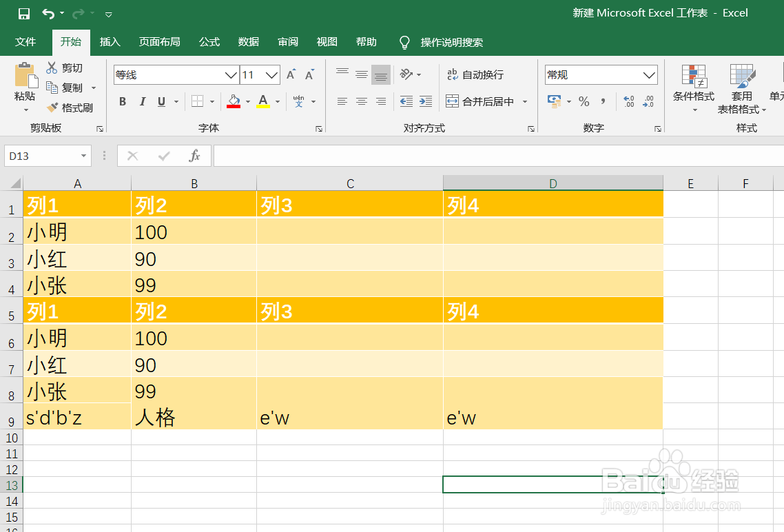This screenshot has width=784, height=532.
Task: Increase decimal places icon
Action: click(629, 101)
